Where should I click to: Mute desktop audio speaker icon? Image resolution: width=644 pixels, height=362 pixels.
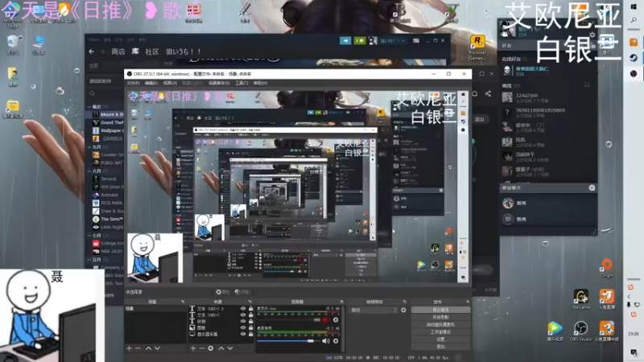click(x=326, y=340)
